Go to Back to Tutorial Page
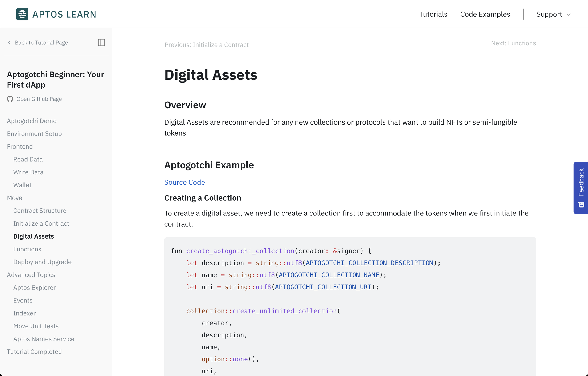The width and height of the screenshot is (588, 376). click(41, 43)
